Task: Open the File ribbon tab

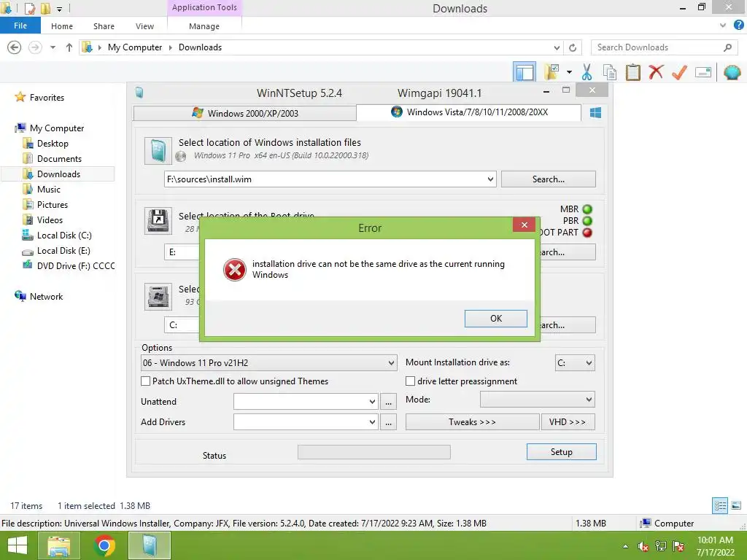Action: click(x=20, y=26)
